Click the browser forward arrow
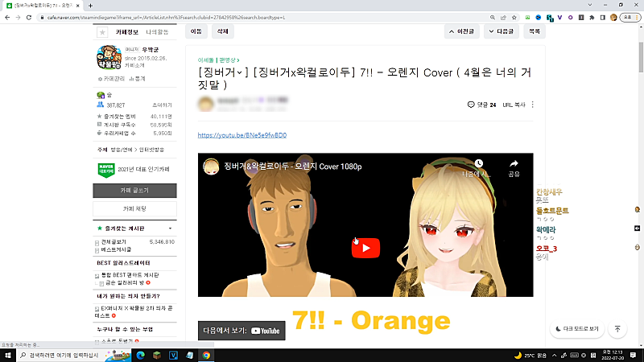The width and height of the screenshot is (644, 362). (18, 18)
